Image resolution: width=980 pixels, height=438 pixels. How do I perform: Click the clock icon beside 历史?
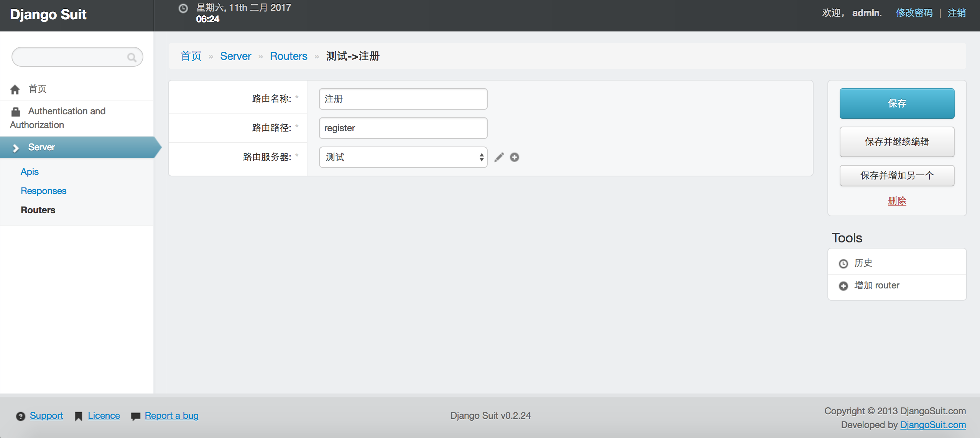(x=844, y=263)
